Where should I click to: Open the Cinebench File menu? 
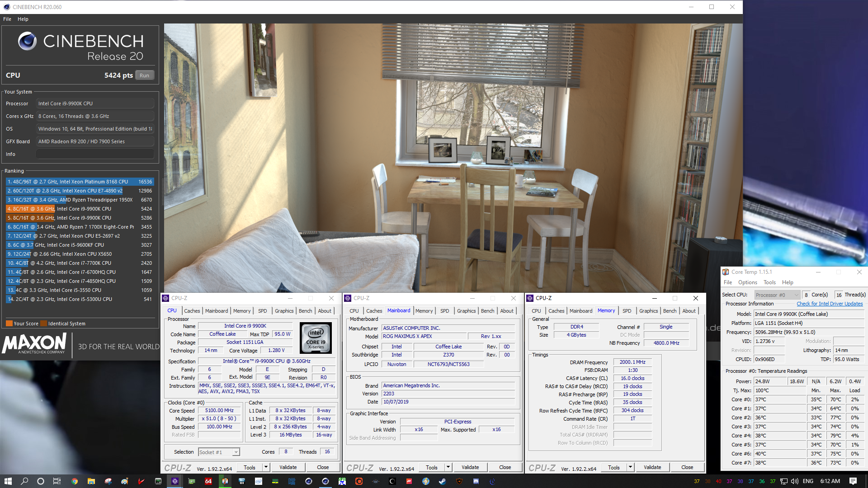point(7,19)
